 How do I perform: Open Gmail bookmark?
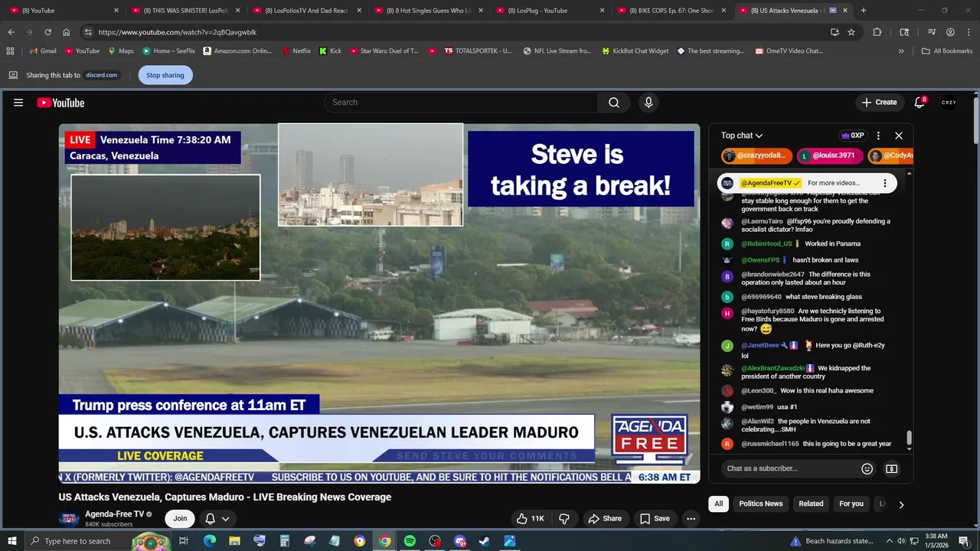[x=42, y=51]
